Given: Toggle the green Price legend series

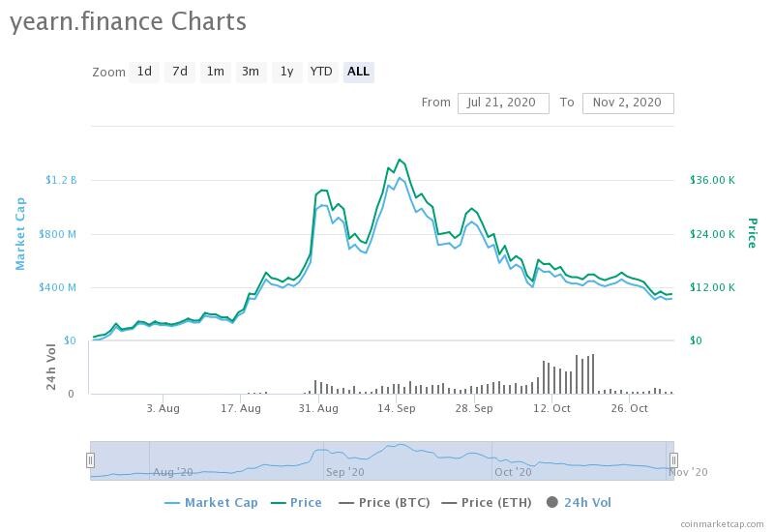Looking at the screenshot, I should 296,503.
